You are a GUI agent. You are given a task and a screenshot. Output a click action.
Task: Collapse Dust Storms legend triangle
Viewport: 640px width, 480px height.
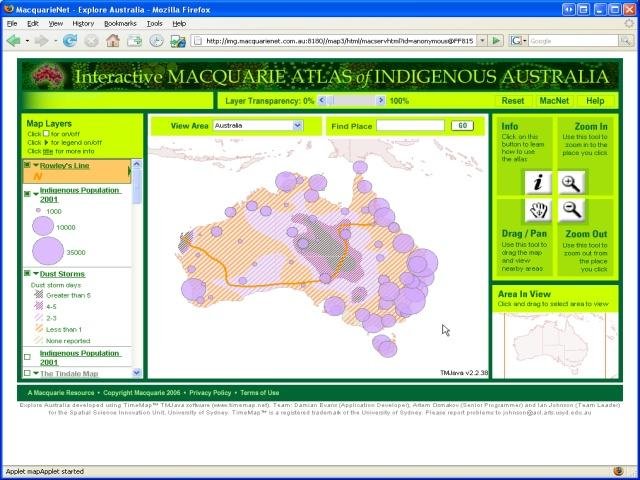tap(36, 273)
